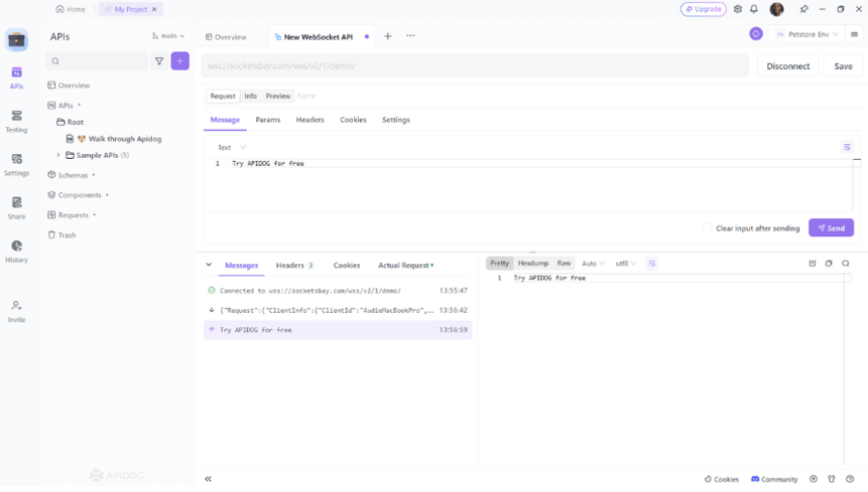Click the WebSocket URL input field
The height and width of the screenshot is (492, 868).
click(x=474, y=66)
